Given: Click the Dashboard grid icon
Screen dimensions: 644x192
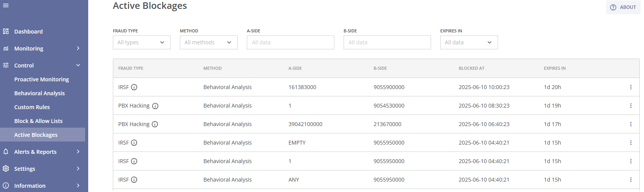Looking at the screenshot, I should [6, 31].
